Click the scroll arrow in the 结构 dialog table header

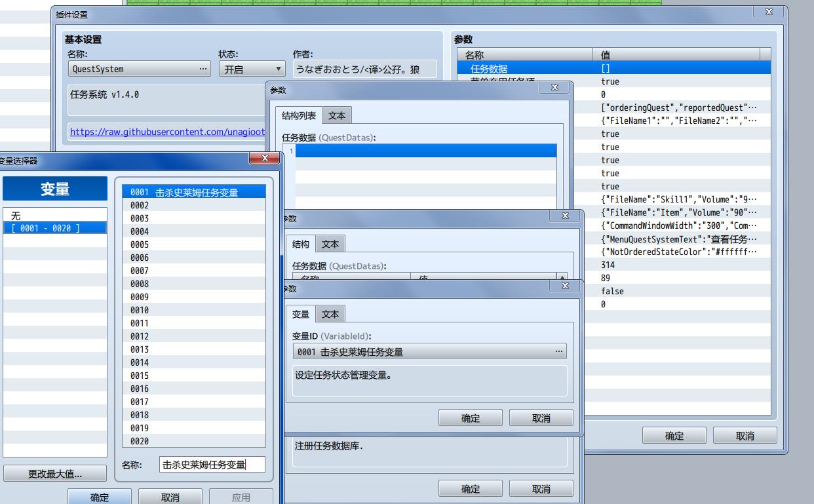(562, 277)
